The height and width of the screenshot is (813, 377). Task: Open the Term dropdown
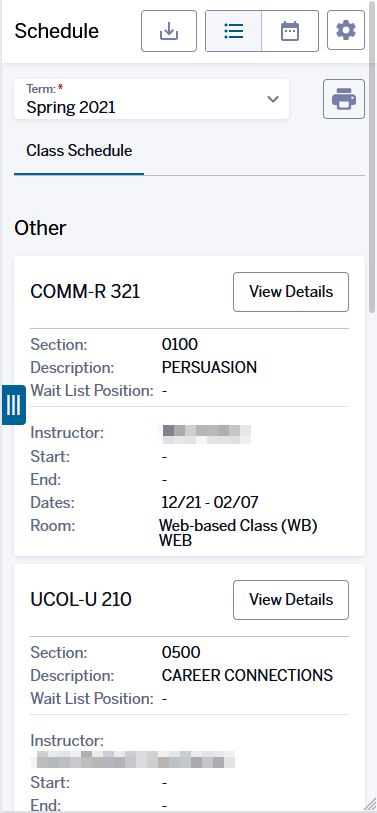point(151,99)
